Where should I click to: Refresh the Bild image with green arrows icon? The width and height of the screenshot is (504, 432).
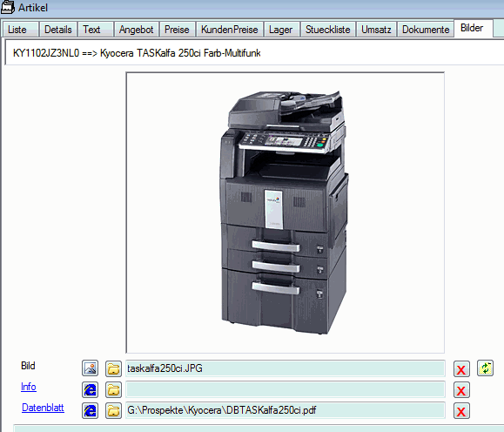point(485,368)
